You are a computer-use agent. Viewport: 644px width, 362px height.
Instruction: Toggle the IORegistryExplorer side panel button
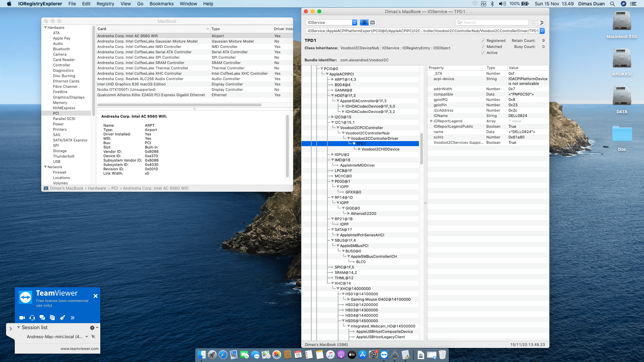541,22
